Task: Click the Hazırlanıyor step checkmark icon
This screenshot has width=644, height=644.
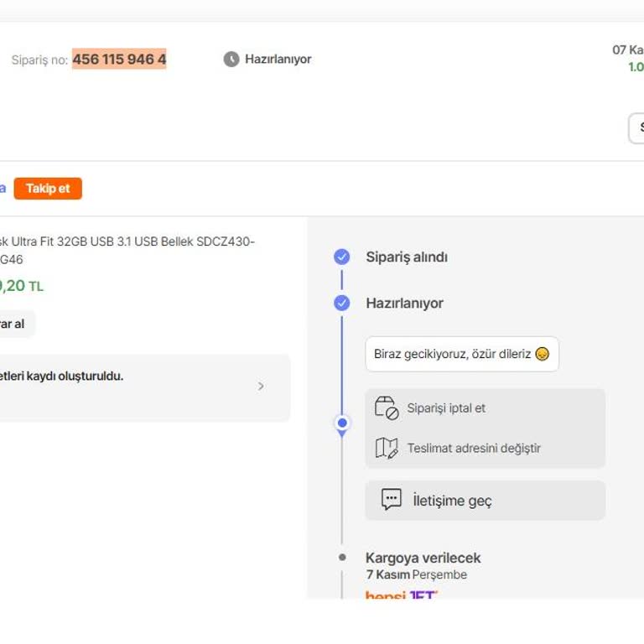Action: pyautogui.click(x=342, y=303)
